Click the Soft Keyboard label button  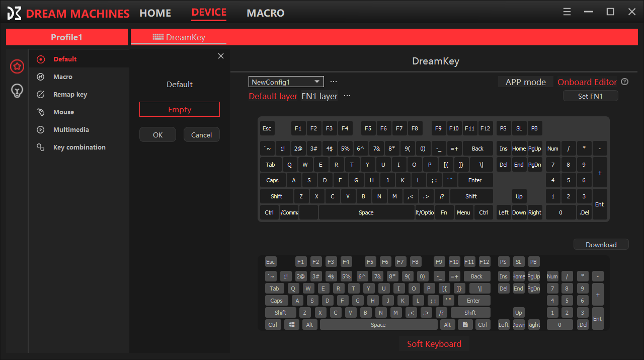(434, 344)
